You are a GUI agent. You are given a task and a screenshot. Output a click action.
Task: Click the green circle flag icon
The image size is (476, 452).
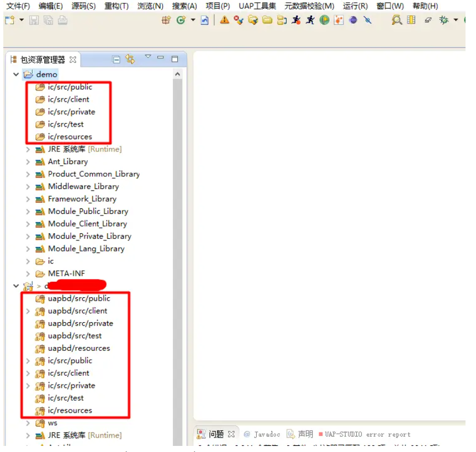pos(324,20)
